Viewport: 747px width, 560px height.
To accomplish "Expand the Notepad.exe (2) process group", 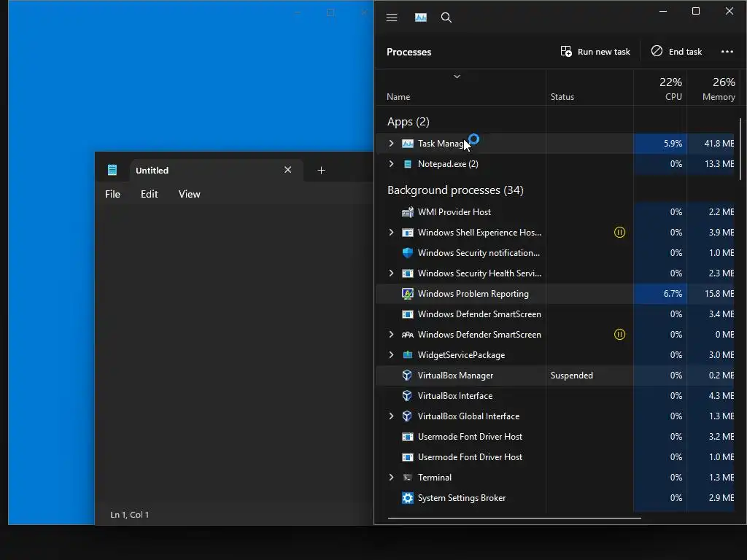I will click(x=391, y=164).
